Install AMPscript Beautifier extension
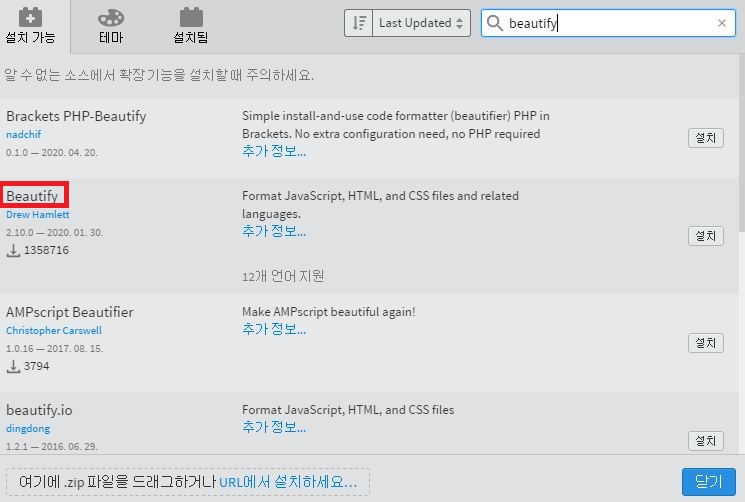Image resolution: width=745 pixels, height=502 pixels. pyautogui.click(x=706, y=343)
